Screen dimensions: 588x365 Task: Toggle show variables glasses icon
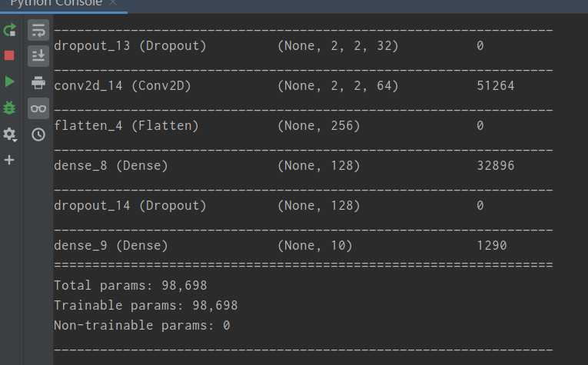[x=38, y=108]
